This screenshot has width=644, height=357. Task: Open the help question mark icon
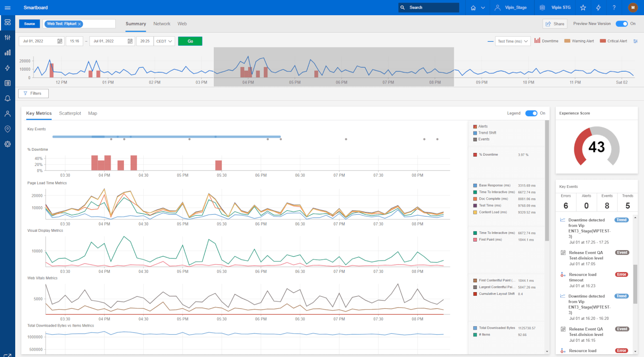(614, 7)
